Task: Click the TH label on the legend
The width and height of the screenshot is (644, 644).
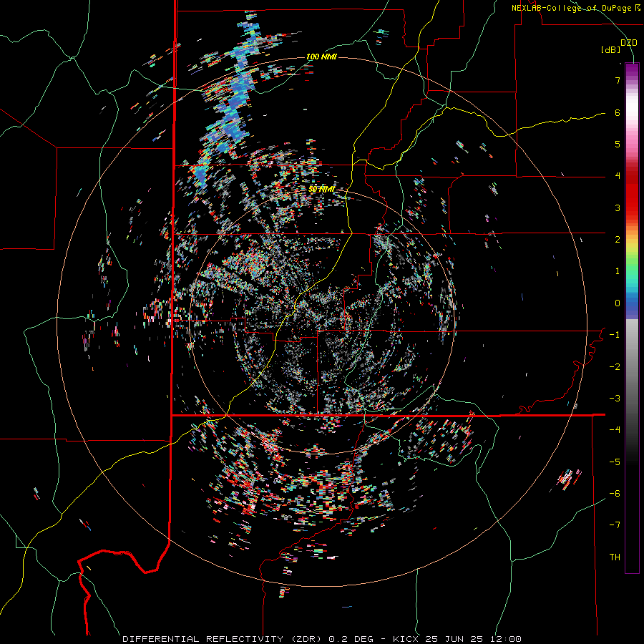Action: tap(615, 557)
